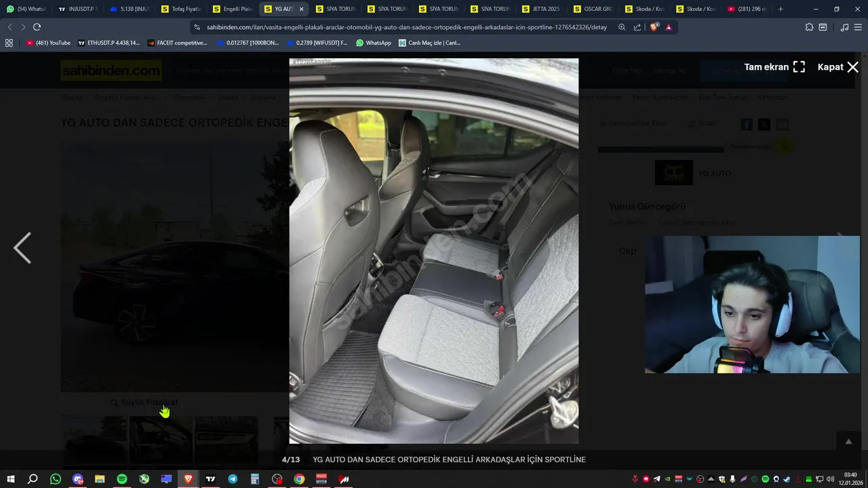Open media control music note icon
The height and width of the screenshot is (488, 868).
click(844, 27)
